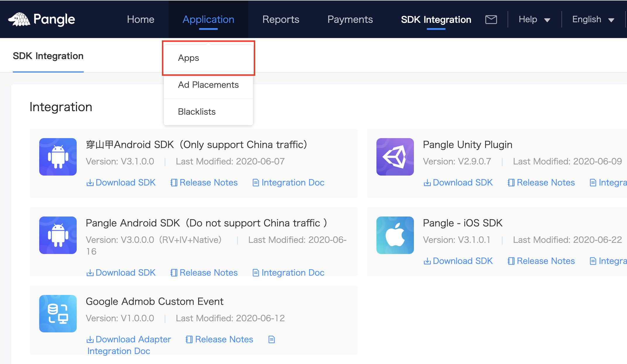Open Integration Doc for China Android SDK

point(288,183)
